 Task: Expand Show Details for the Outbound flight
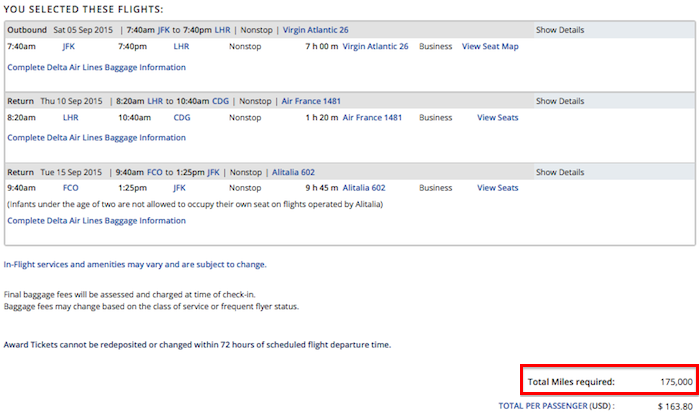pos(560,30)
